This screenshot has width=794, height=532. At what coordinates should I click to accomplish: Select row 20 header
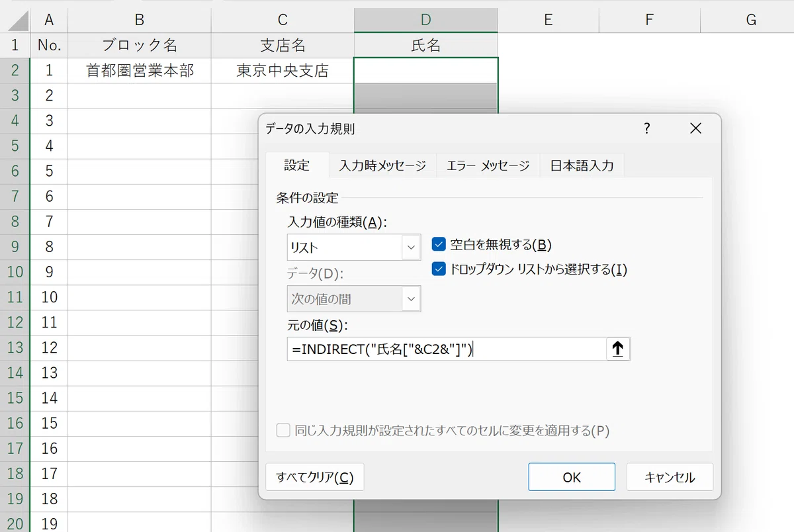[15, 522]
